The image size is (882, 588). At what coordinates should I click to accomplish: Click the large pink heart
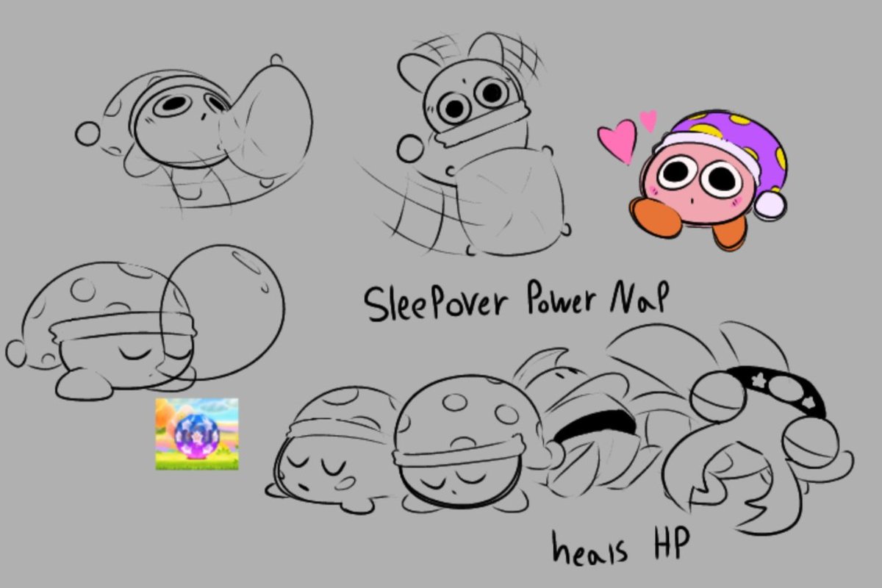pos(617,142)
